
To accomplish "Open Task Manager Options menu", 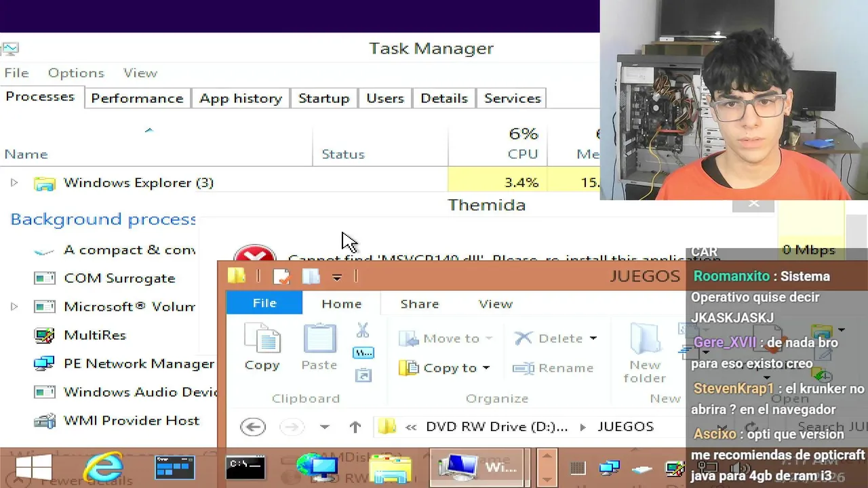I will point(76,73).
